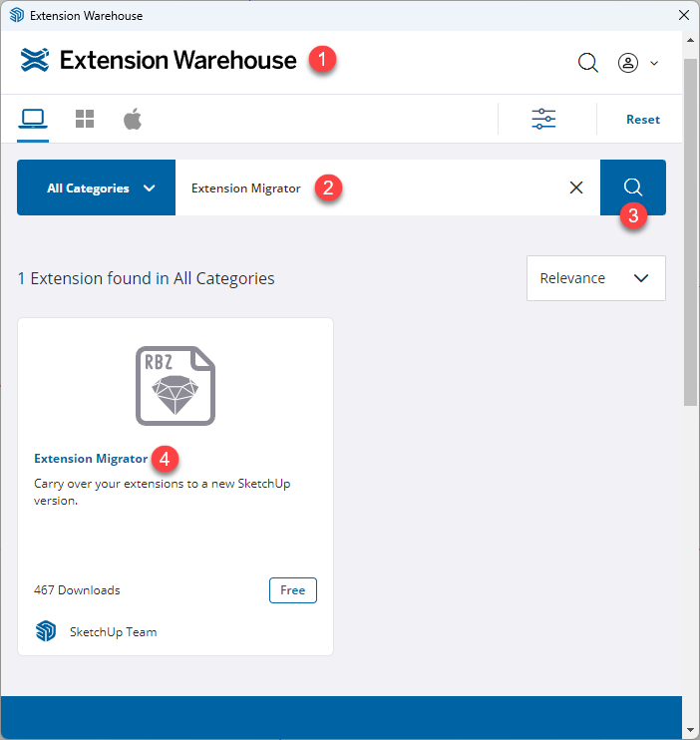The image size is (700, 740).
Task: Click the RBZ gem file thumbnail
Action: coord(175,386)
